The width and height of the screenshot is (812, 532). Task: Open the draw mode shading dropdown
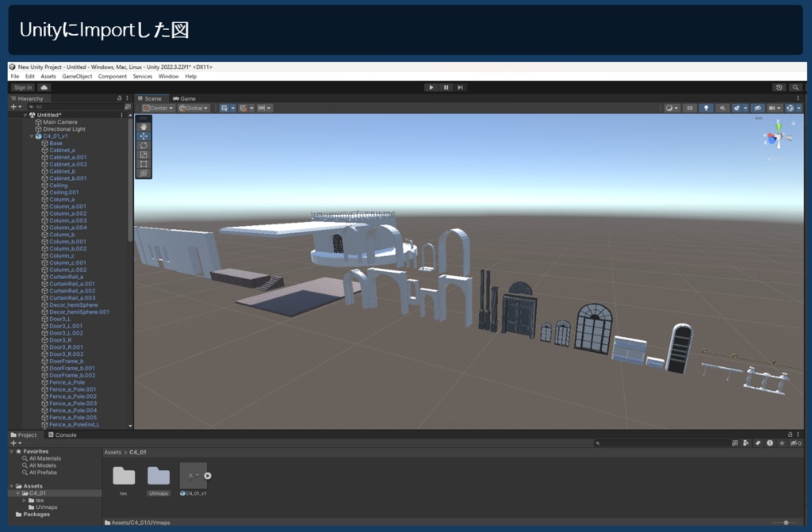672,108
